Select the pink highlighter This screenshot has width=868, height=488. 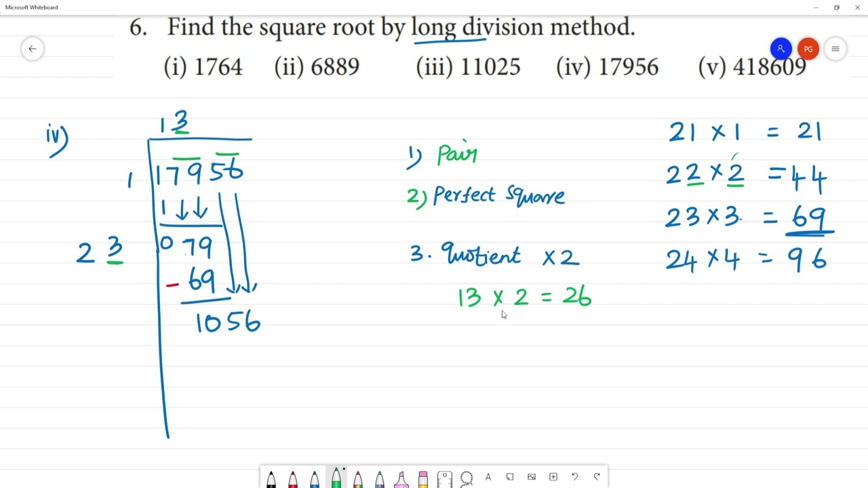401,479
